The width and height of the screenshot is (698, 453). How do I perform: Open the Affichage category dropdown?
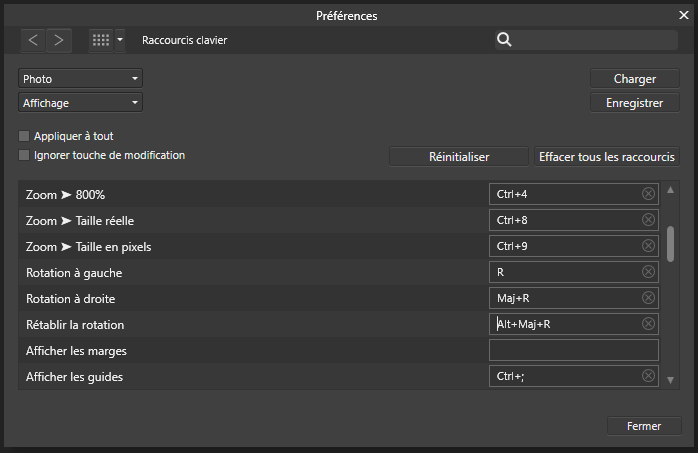coord(80,103)
